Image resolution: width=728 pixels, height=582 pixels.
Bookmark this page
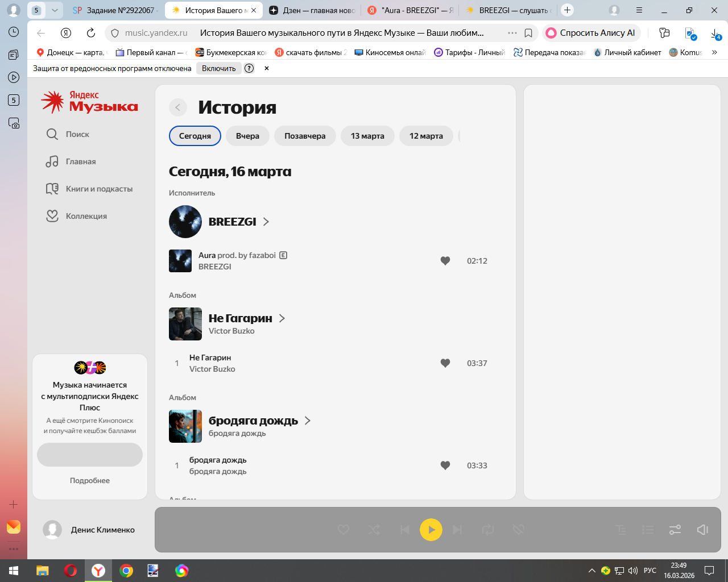tap(528, 33)
